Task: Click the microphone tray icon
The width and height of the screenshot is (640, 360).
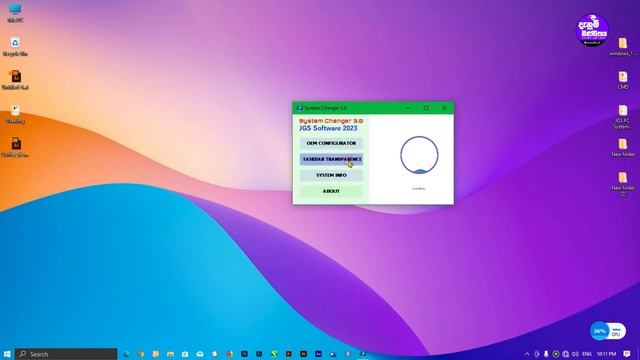Action: tap(546, 354)
